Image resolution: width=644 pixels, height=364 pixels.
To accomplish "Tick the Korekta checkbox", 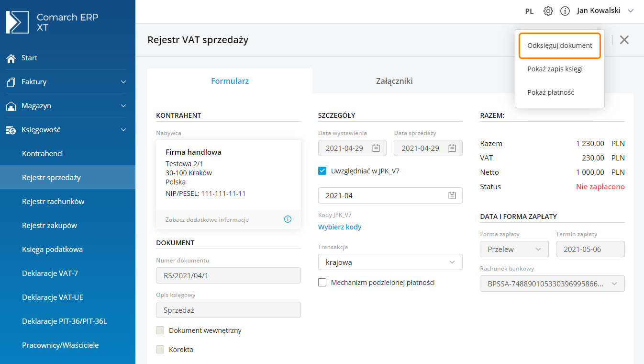I will point(160,350).
